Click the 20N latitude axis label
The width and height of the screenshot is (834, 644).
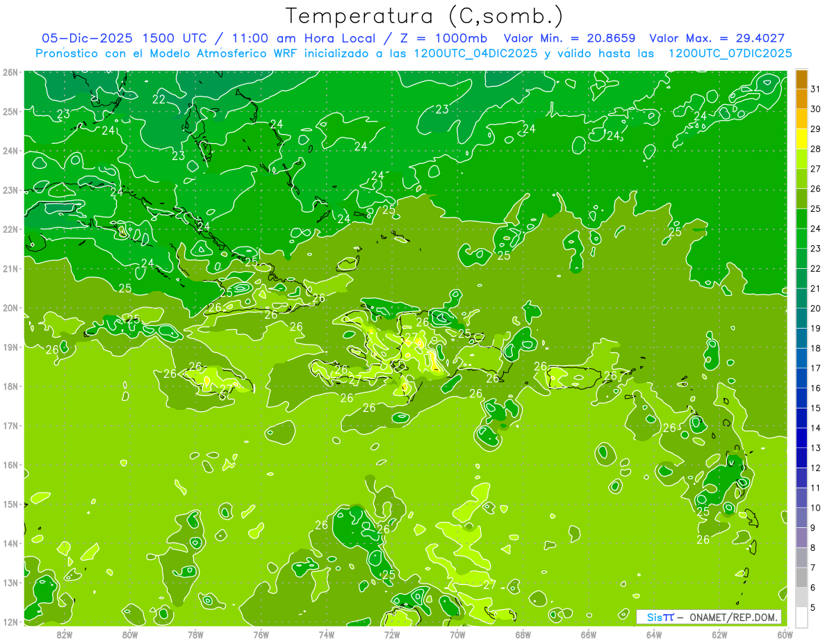coord(10,308)
